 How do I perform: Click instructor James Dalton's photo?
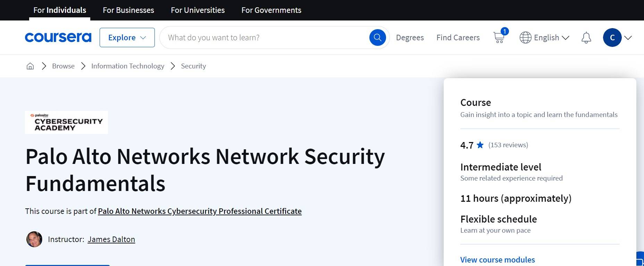pos(34,239)
